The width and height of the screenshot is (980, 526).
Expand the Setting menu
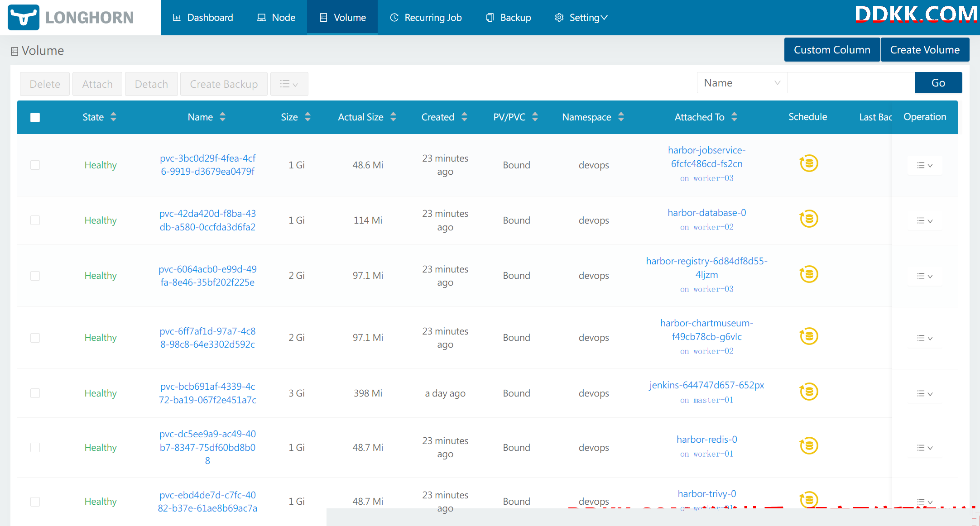581,18
